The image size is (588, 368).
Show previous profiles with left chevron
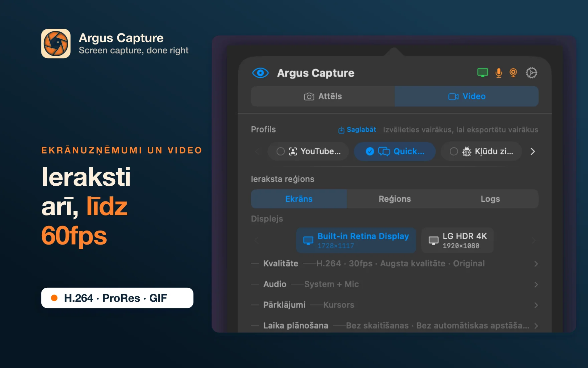pos(257,152)
